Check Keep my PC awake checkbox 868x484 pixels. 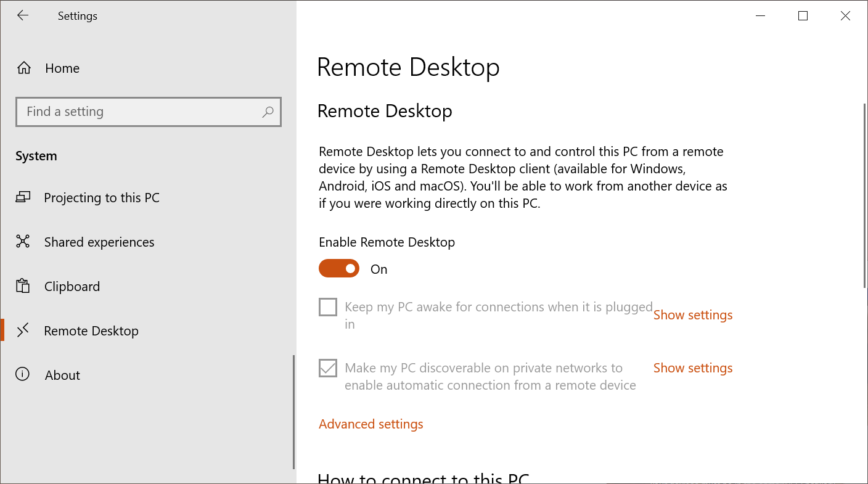(328, 307)
